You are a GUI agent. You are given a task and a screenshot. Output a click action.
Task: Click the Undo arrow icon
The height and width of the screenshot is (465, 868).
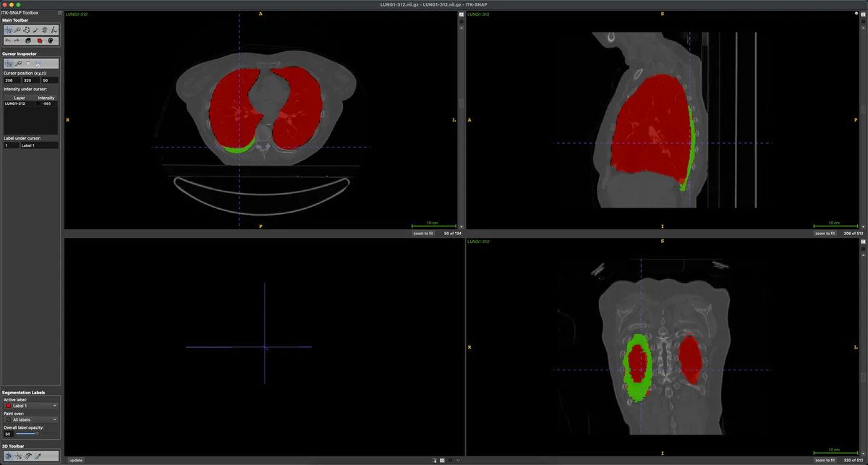9,40
